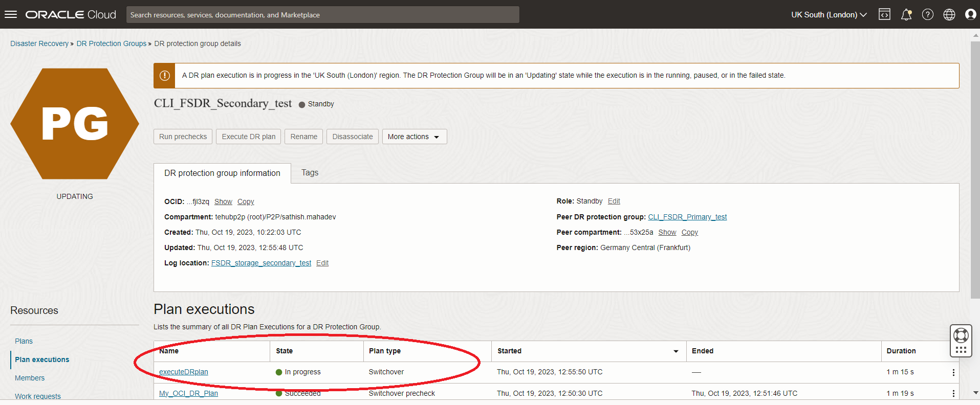Viewport: 980px width, 405px height.
Task: Expand the UK South (London) region selector
Action: [x=829, y=15]
